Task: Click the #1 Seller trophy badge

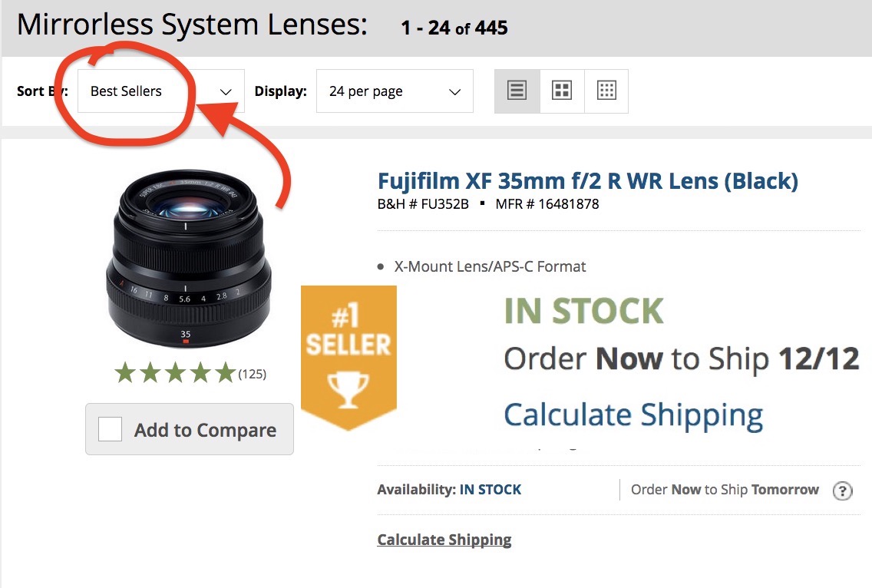Action: tap(348, 357)
